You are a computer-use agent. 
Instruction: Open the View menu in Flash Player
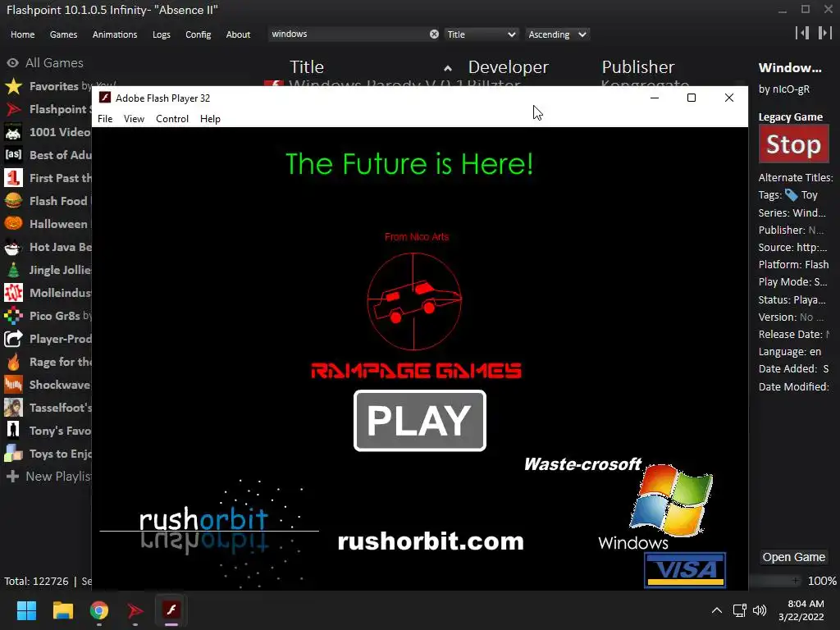pos(134,119)
